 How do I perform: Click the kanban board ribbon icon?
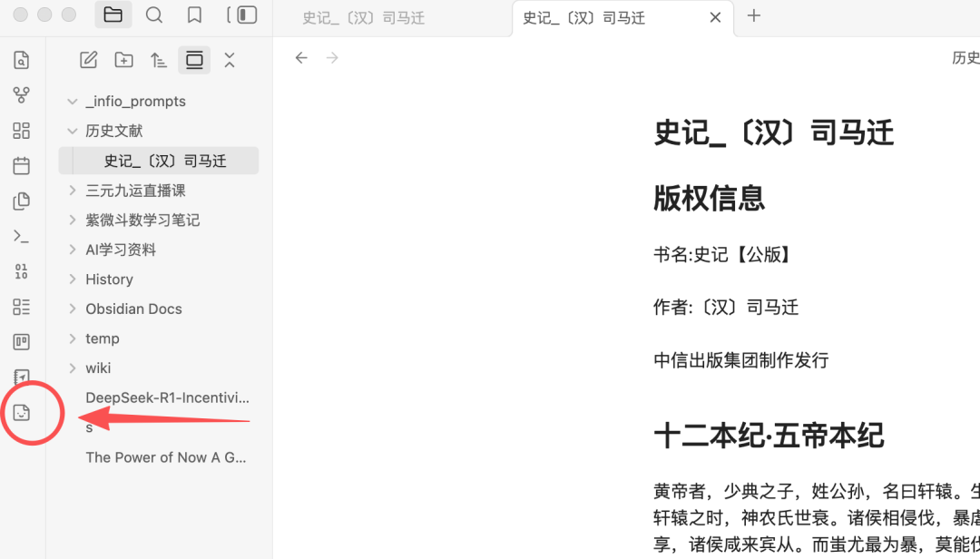pyautogui.click(x=21, y=341)
